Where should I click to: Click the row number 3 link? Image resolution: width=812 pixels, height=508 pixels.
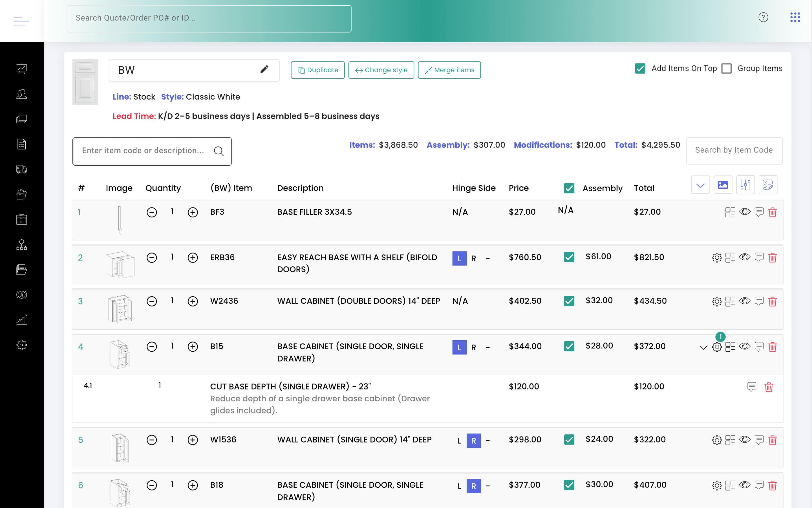coord(80,301)
